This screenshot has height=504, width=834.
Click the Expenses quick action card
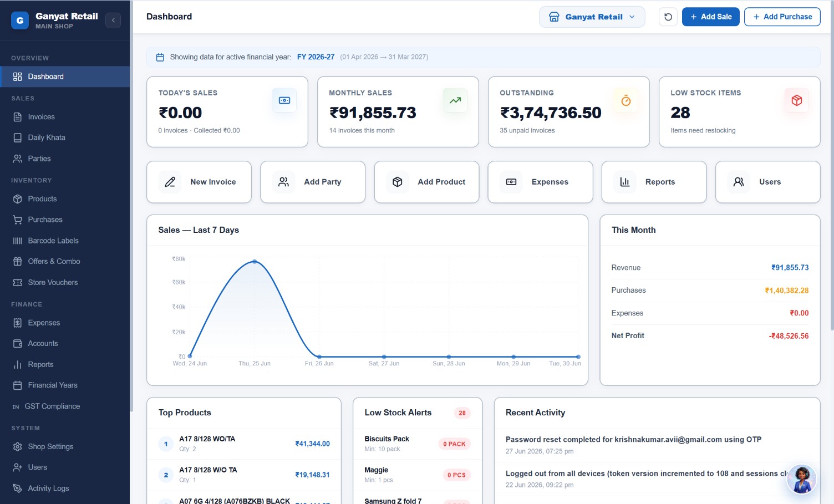(540, 182)
